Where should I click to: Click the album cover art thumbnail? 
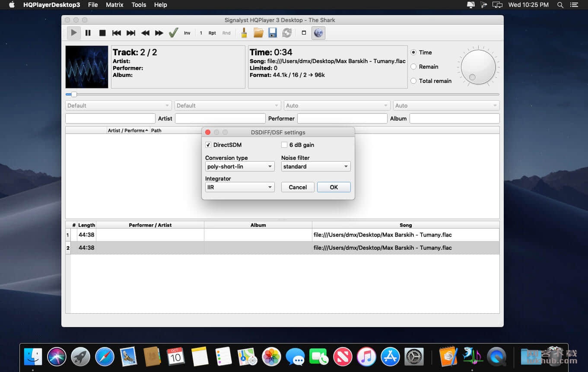87,67
